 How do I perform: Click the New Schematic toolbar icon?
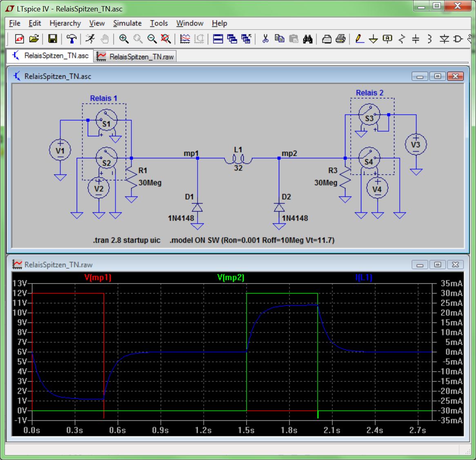(x=19, y=39)
